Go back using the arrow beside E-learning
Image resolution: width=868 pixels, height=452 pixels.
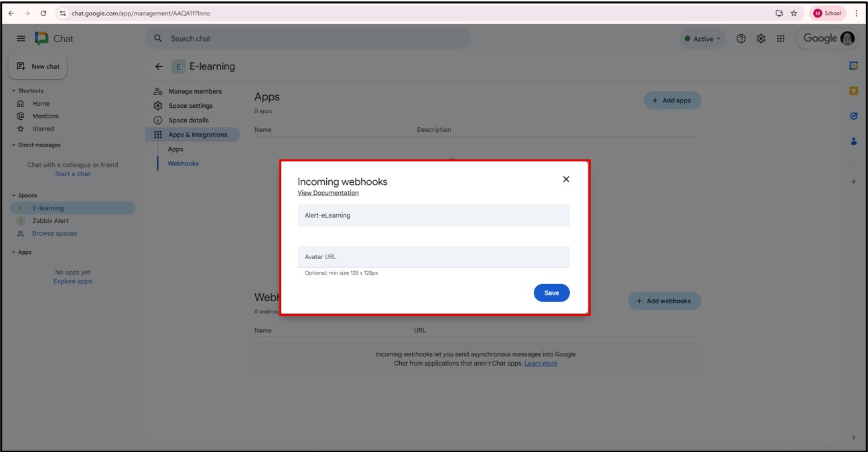159,66
